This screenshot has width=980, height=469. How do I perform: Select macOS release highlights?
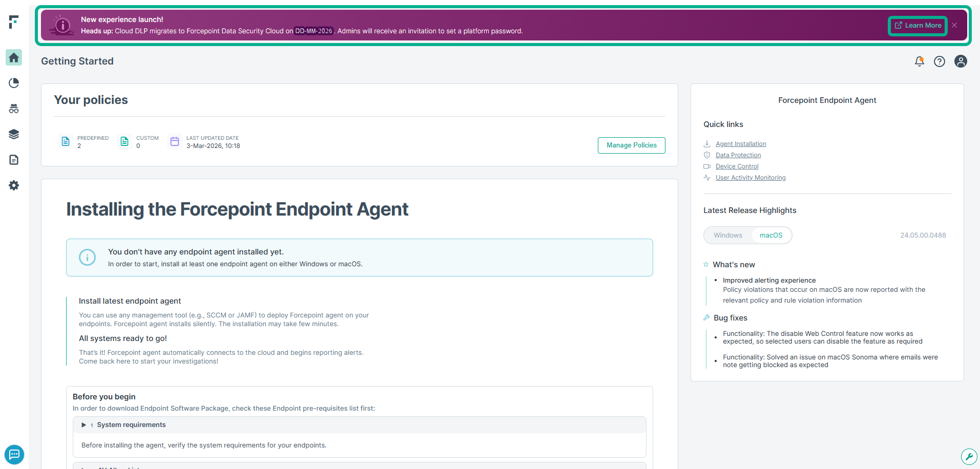[771, 236]
